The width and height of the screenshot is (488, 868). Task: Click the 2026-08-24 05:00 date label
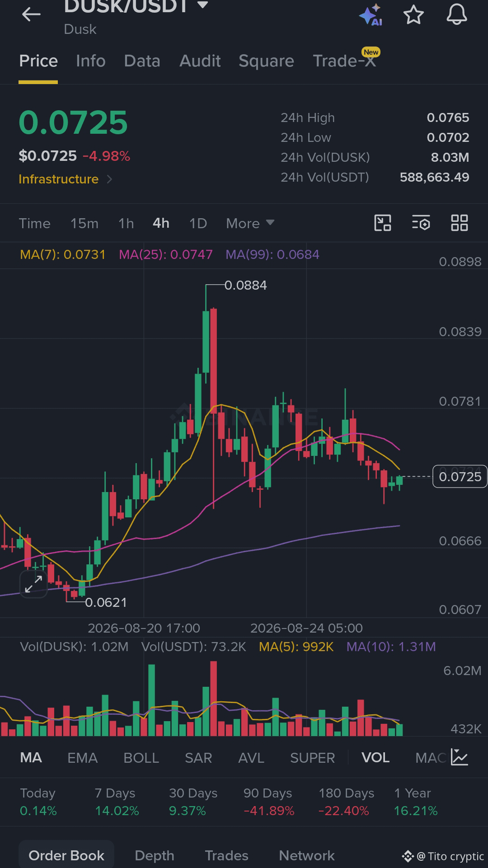click(306, 628)
